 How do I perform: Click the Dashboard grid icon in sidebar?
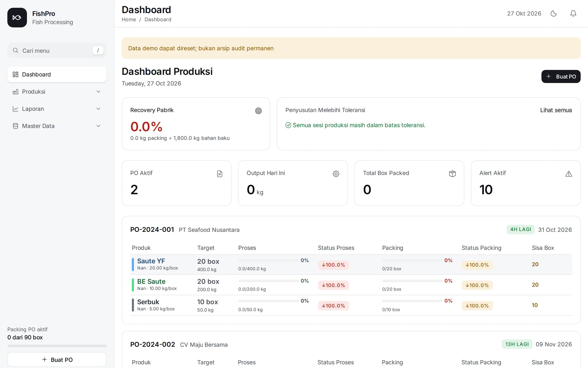(16, 74)
